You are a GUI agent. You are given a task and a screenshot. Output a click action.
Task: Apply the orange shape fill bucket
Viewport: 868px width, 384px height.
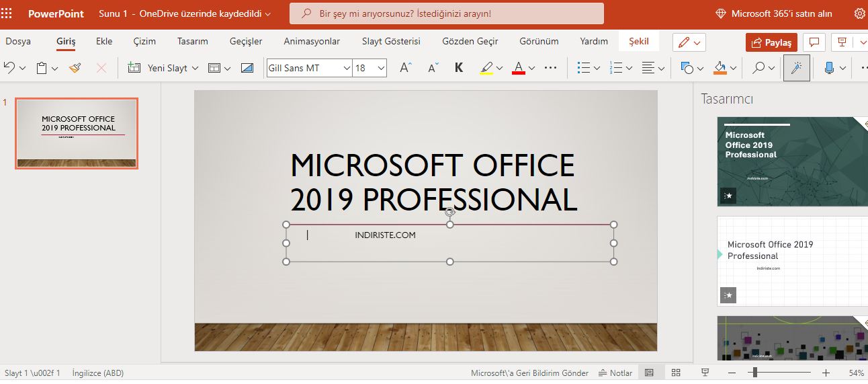click(x=720, y=68)
